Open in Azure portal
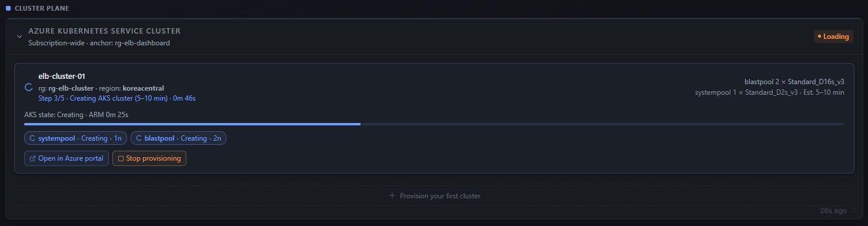868x226 pixels. 66,158
